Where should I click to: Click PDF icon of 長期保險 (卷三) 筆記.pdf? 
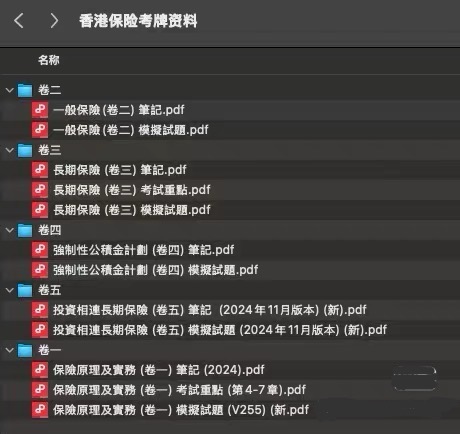click(x=40, y=170)
